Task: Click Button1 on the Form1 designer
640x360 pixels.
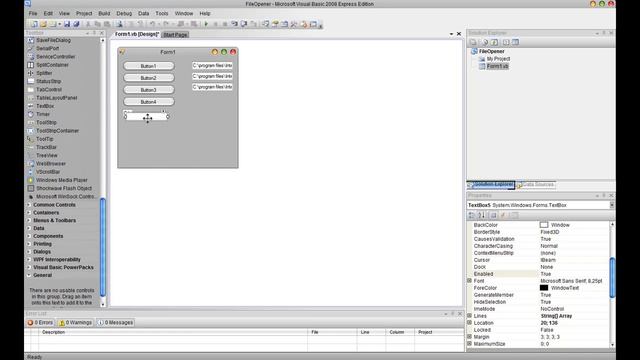Action: point(149,66)
